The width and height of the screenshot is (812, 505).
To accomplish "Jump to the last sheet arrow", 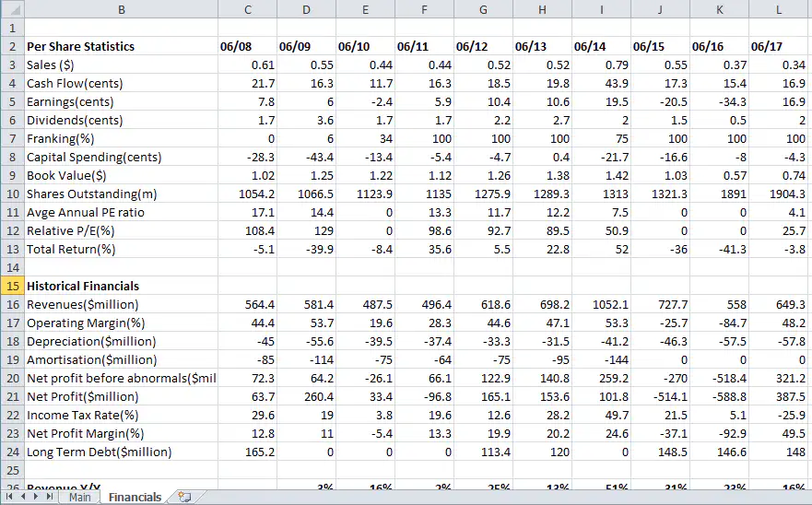I will [x=50, y=497].
